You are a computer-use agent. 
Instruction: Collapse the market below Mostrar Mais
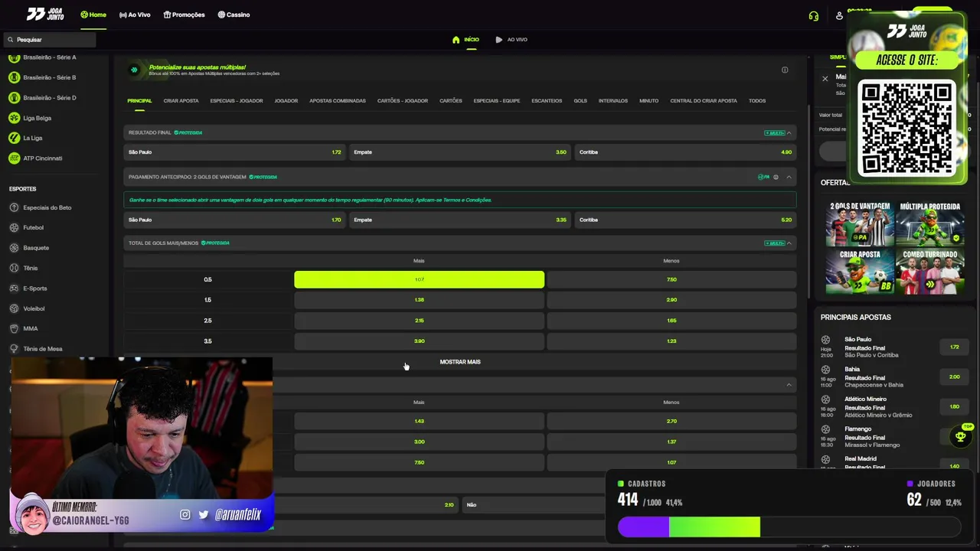[789, 384]
